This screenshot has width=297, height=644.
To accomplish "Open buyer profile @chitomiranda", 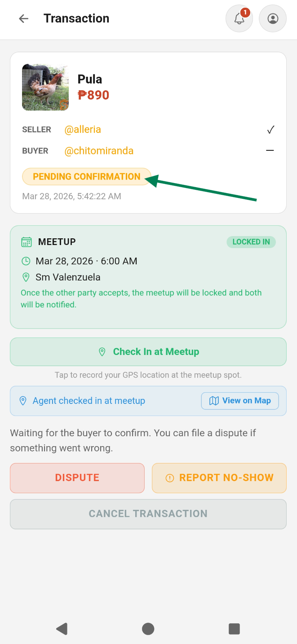I will pyautogui.click(x=99, y=151).
